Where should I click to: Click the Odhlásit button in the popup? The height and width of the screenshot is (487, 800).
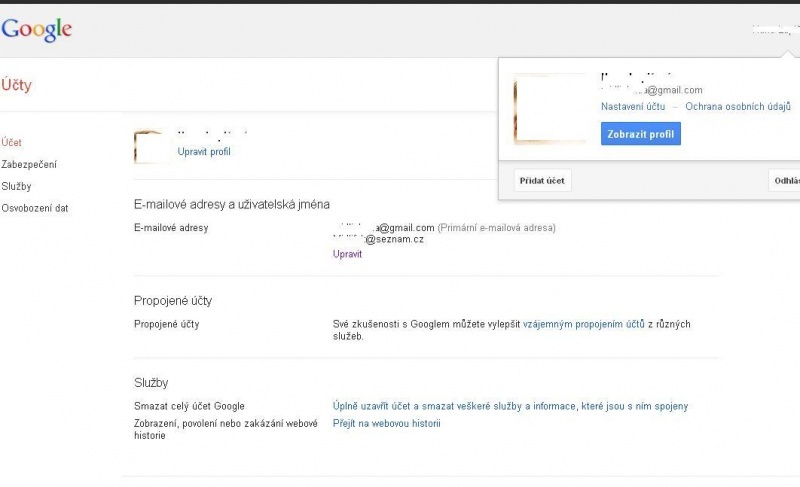point(784,181)
